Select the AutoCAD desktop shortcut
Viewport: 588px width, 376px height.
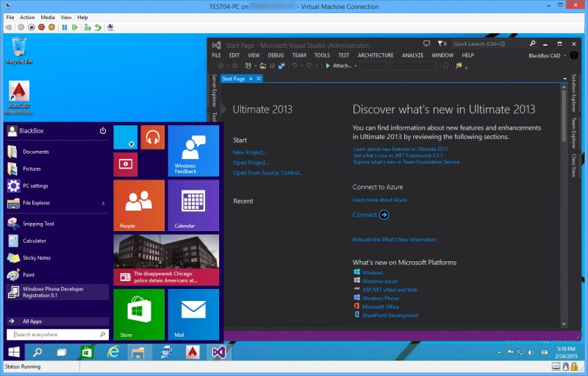pos(19,97)
